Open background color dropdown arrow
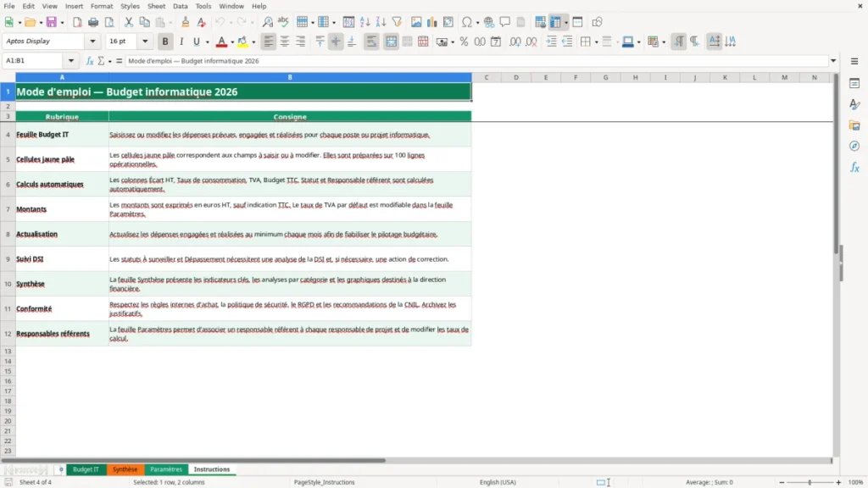 253,42
